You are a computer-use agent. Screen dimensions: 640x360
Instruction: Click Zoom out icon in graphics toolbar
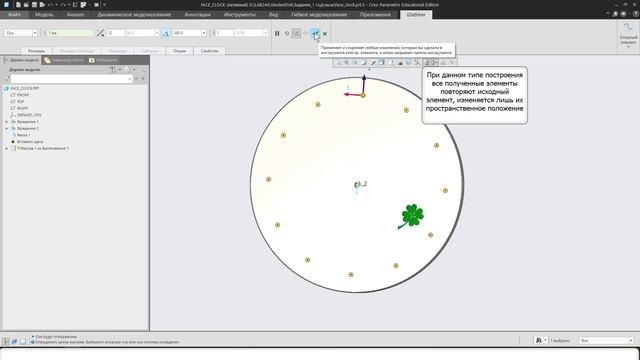tap(356, 62)
